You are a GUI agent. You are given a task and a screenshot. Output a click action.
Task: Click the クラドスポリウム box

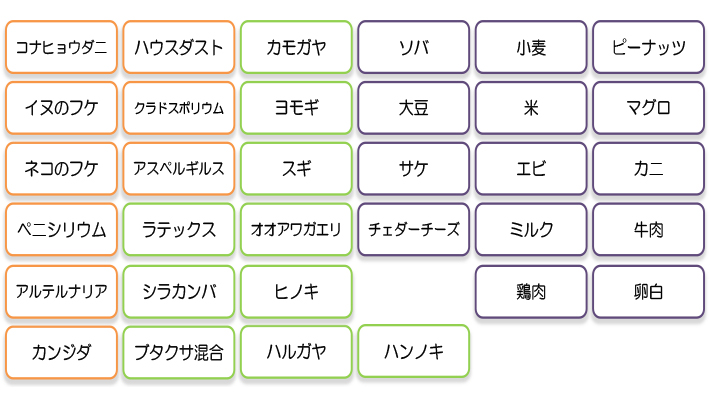click(179, 108)
